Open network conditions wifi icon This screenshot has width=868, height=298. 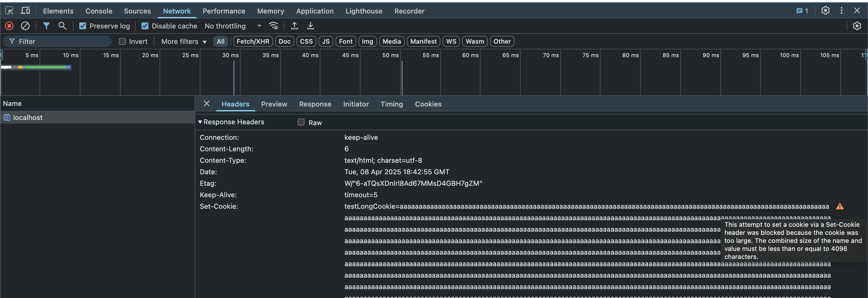point(273,26)
